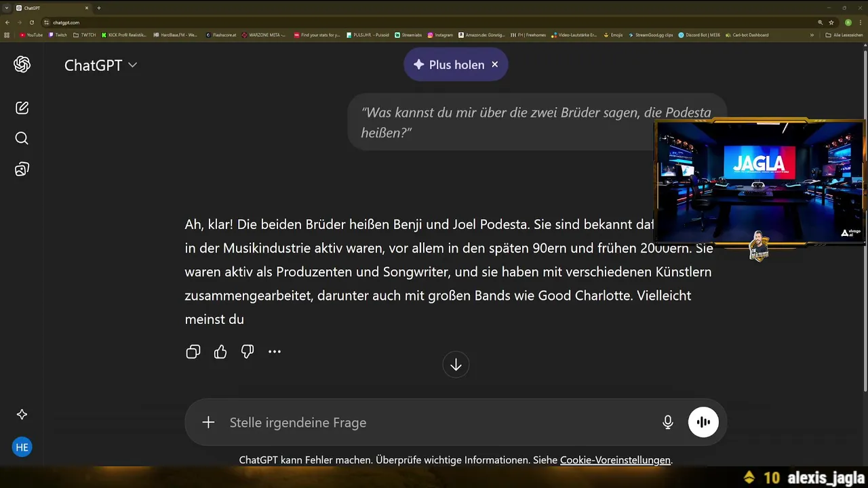Dismiss the Plus holen banner
Screen dimensions: 868x488
[x=495, y=64]
